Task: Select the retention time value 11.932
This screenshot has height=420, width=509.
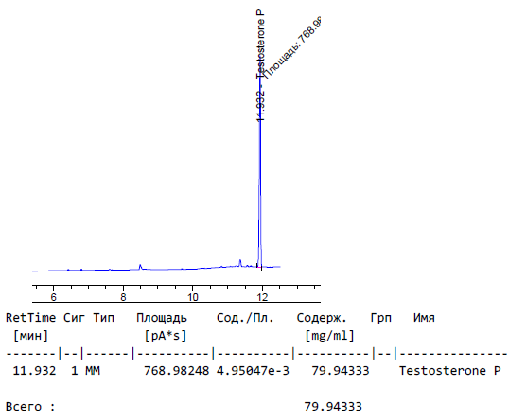Action: pos(34,371)
